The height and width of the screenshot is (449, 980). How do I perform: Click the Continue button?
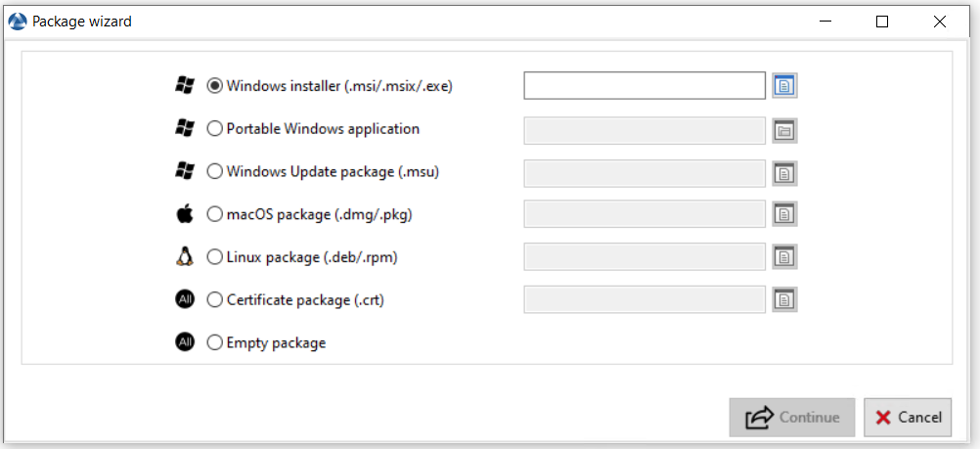[x=792, y=417]
